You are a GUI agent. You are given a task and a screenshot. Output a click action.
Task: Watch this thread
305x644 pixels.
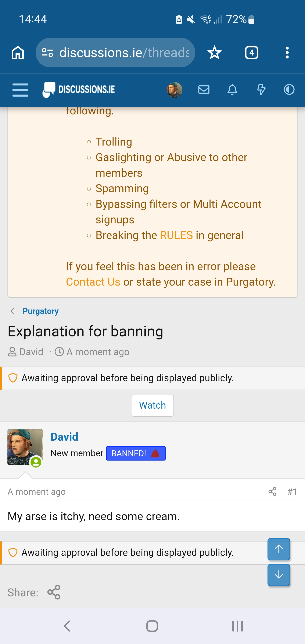coord(152,405)
